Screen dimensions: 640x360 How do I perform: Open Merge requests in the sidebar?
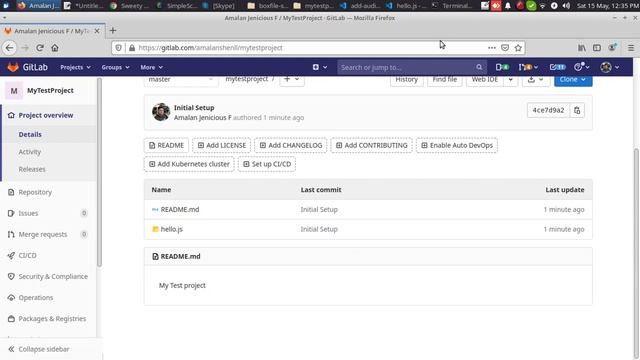[x=42, y=234]
